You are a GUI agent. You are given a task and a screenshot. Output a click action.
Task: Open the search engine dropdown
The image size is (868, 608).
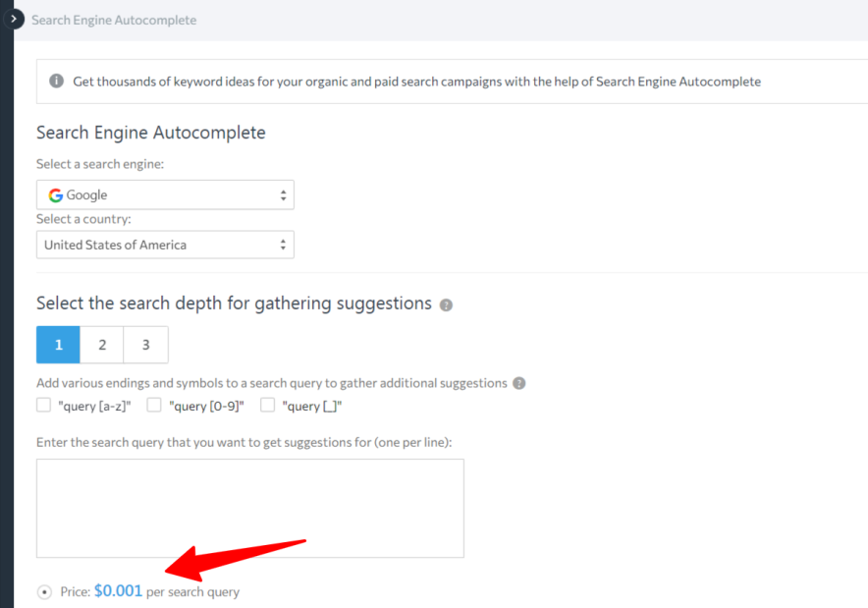click(165, 194)
